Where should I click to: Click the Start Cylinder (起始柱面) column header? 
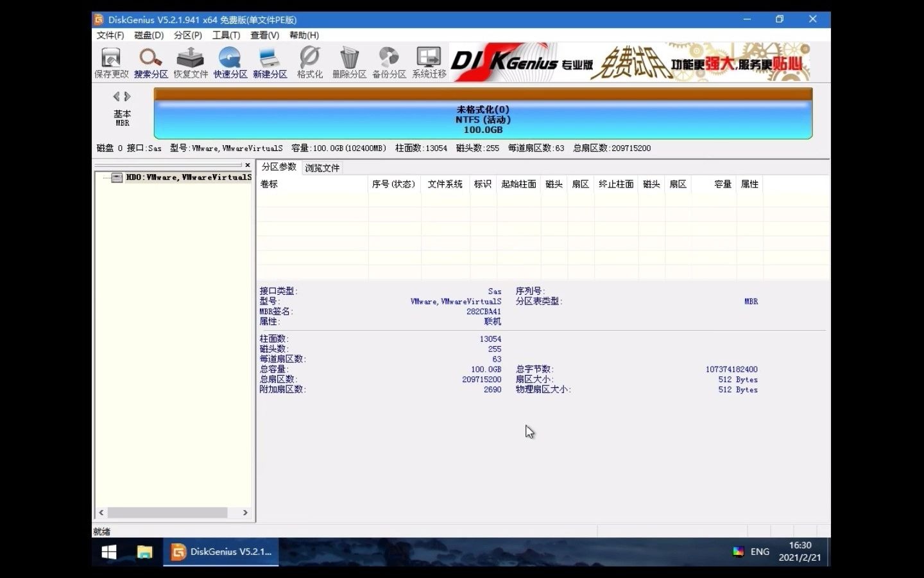[518, 184]
